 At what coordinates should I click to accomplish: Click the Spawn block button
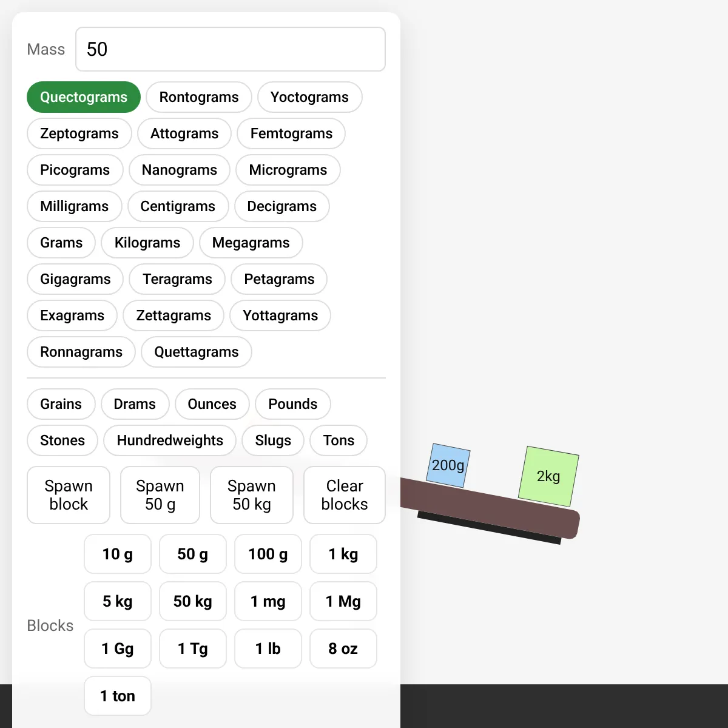(69, 495)
